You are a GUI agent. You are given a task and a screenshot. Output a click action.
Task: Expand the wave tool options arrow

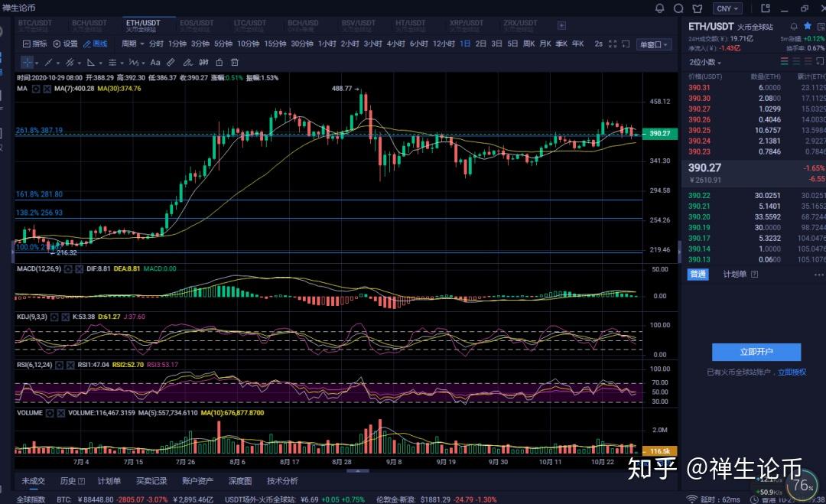(x=143, y=63)
